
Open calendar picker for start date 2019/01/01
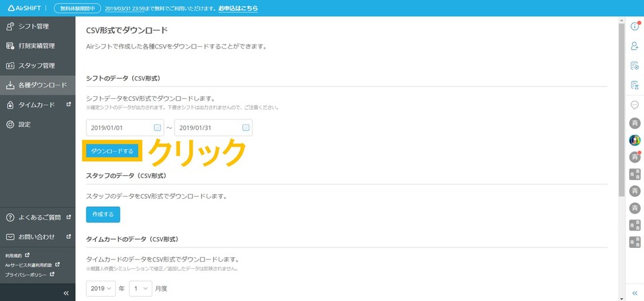(158, 128)
